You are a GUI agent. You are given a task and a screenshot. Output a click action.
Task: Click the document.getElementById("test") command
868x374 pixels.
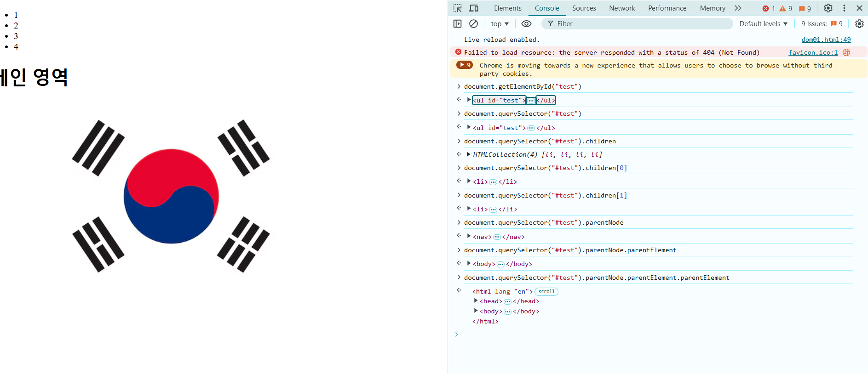point(523,87)
